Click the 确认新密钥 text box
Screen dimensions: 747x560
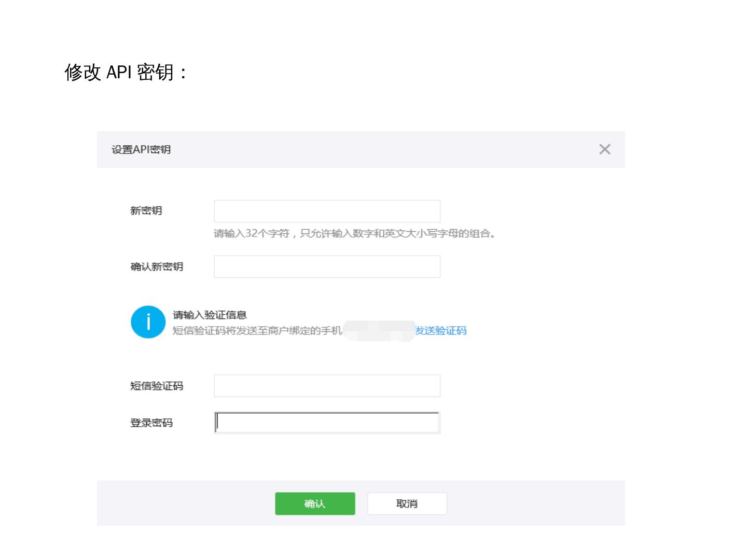click(x=327, y=267)
